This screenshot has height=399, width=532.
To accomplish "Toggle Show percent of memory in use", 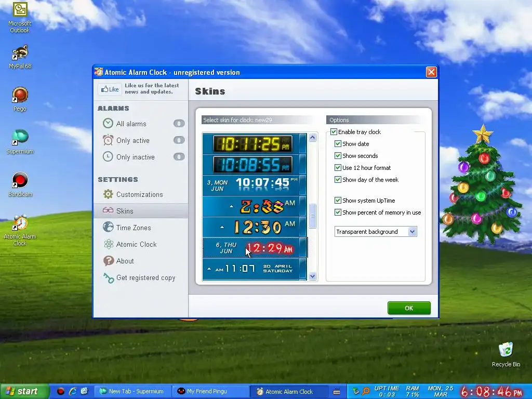I will click(338, 212).
